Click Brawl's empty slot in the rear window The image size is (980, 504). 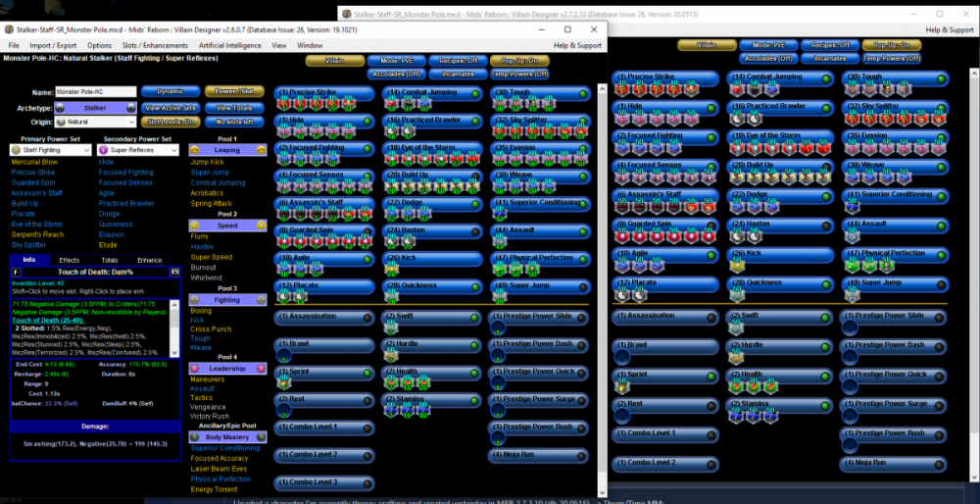click(x=622, y=358)
